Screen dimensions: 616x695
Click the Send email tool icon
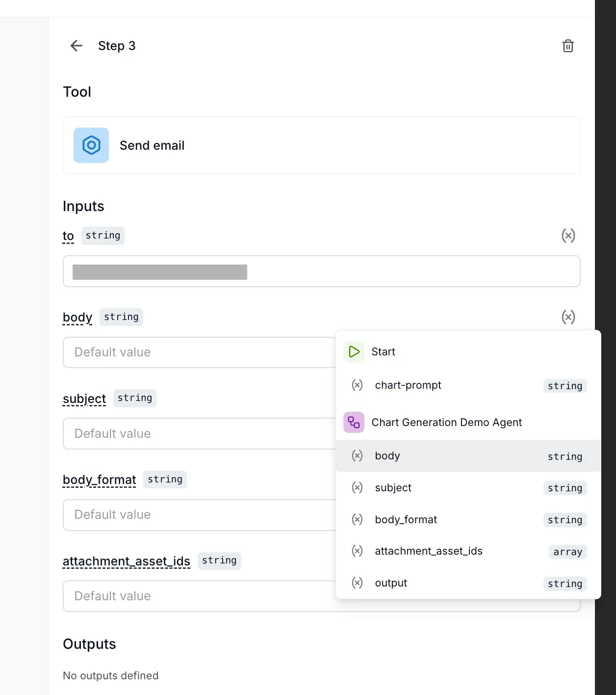91,145
